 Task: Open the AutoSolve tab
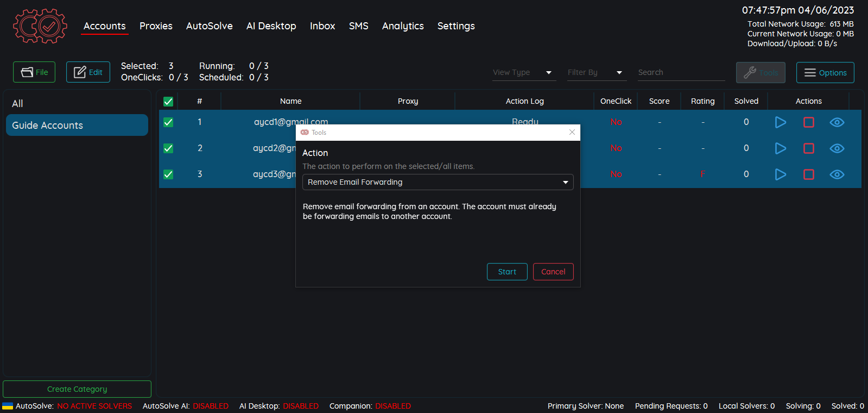pyautogui.click(x=210, y=26)
